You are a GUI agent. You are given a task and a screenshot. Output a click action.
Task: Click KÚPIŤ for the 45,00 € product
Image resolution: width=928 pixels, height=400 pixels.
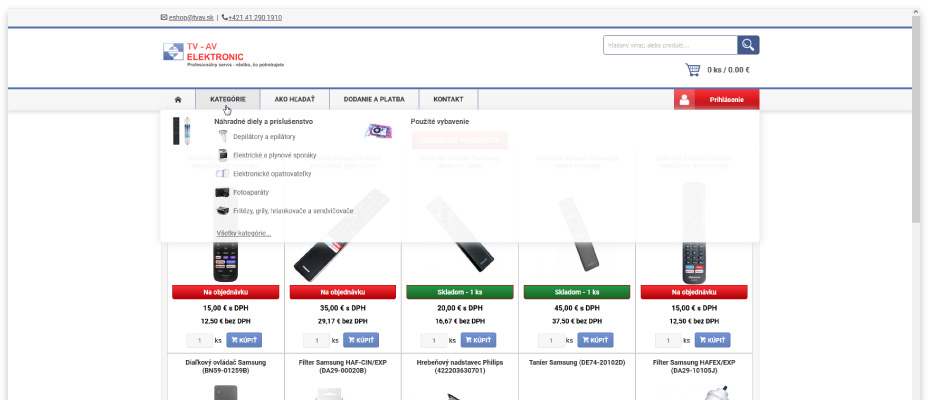click(595, 340)
